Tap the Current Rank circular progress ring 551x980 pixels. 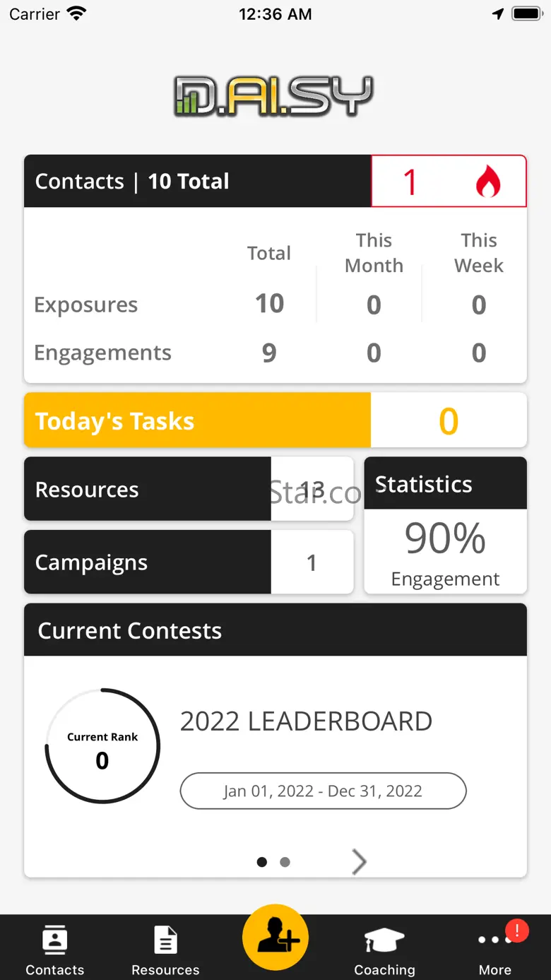click(102, 746)
